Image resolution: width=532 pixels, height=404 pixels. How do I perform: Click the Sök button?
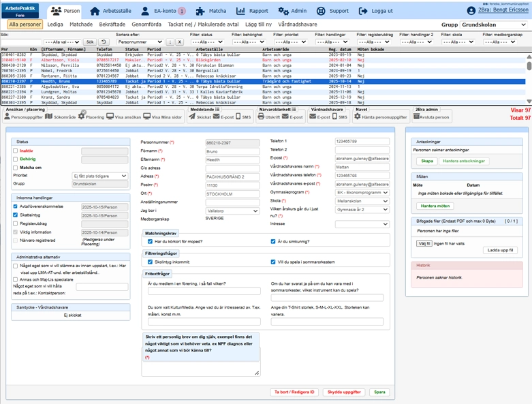pyautogui.click(x=90, y=42)
